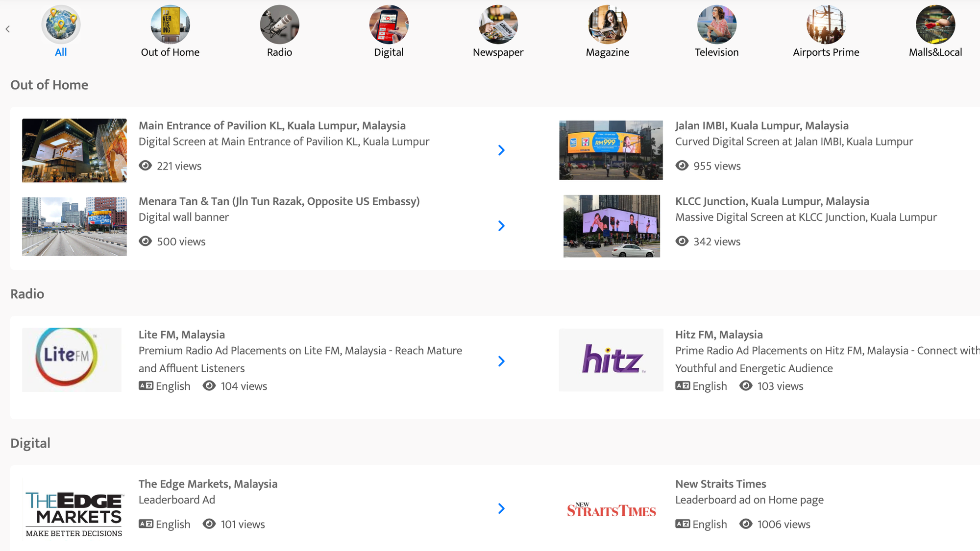Click the Radio section heading
Screen dimensions: 980x551
click(27, 294)
